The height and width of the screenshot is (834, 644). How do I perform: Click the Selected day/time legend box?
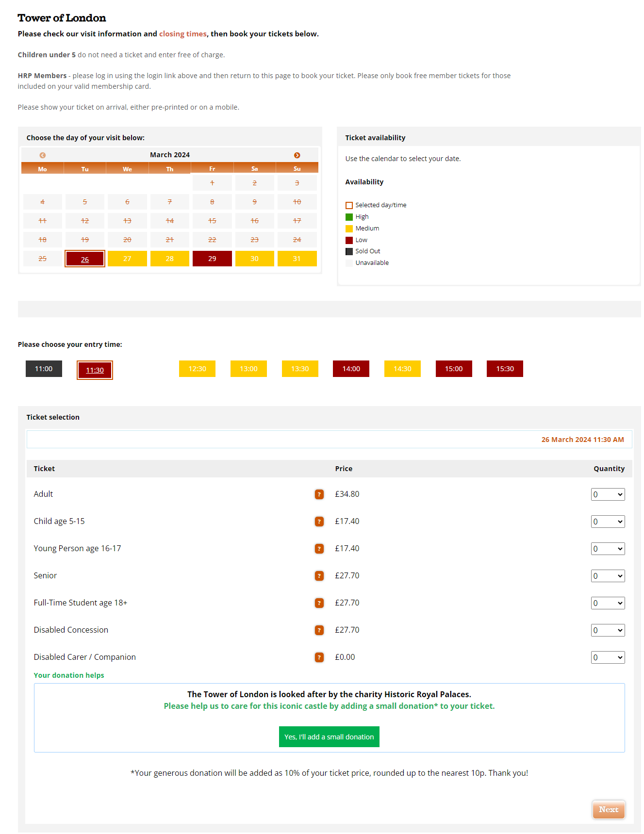[349, 205]
